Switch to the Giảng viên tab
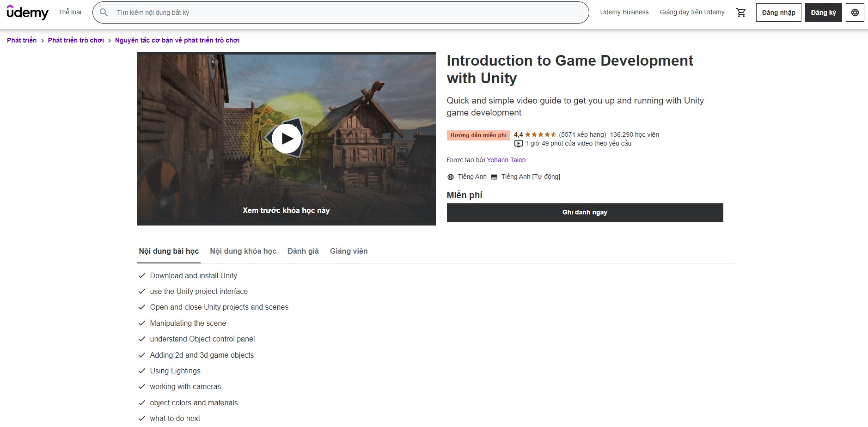Screen dimensions: 868x427 348,251
